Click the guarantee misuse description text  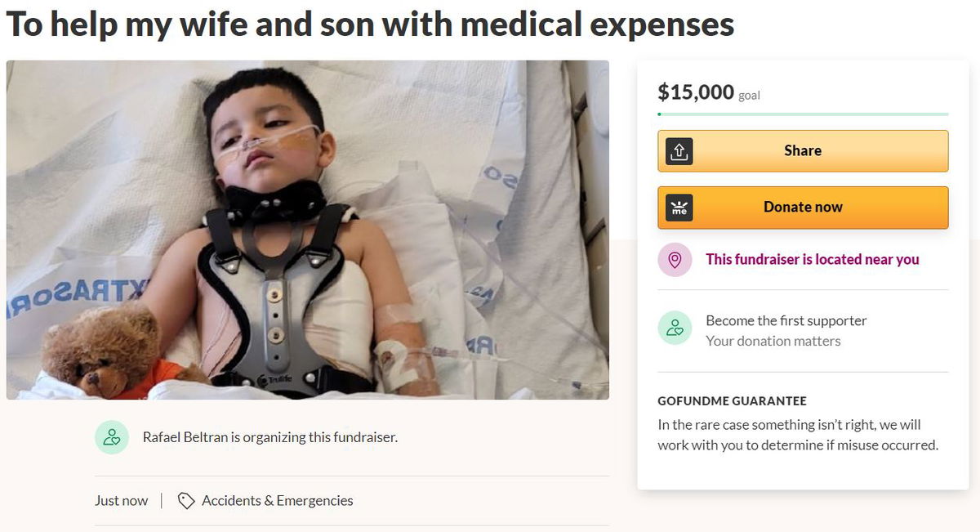pyautogui.click(x=797, y=436)
